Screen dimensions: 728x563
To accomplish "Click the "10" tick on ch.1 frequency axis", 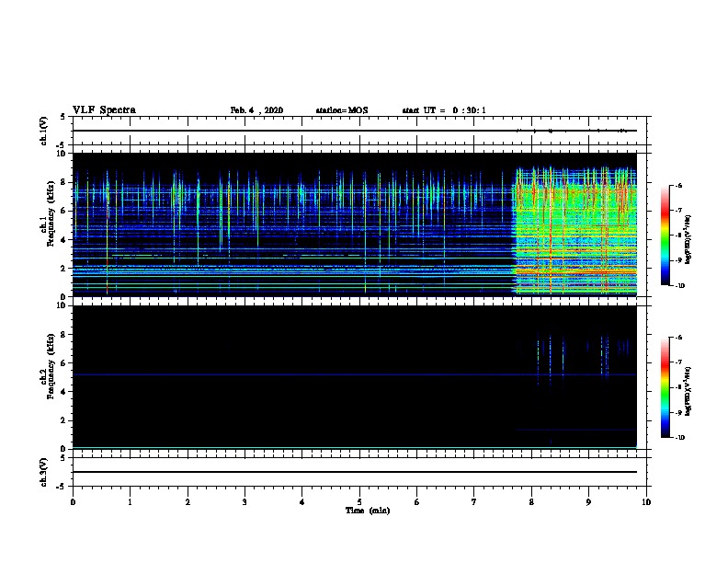I will (63, 154).
